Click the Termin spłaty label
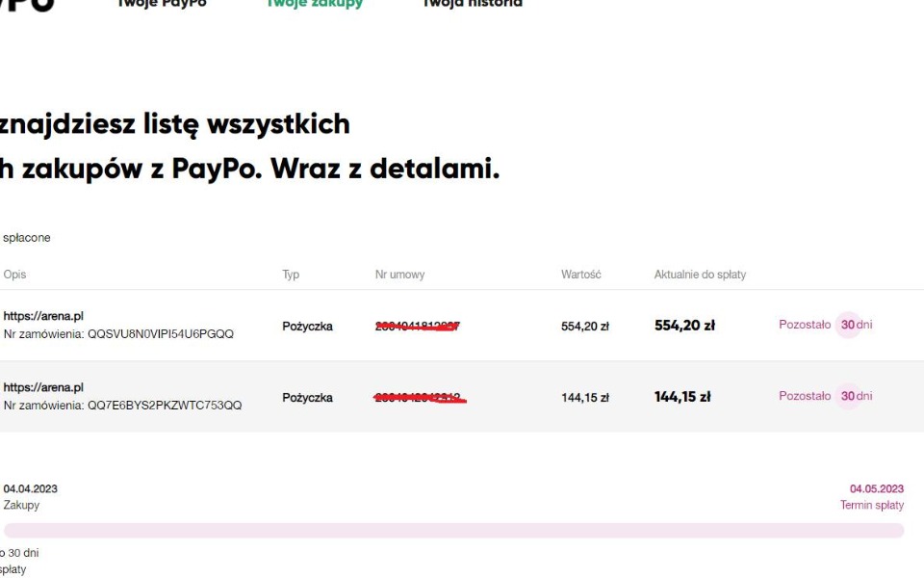The image size is (924, 578). pyautogui.click(x=872, y=506)
